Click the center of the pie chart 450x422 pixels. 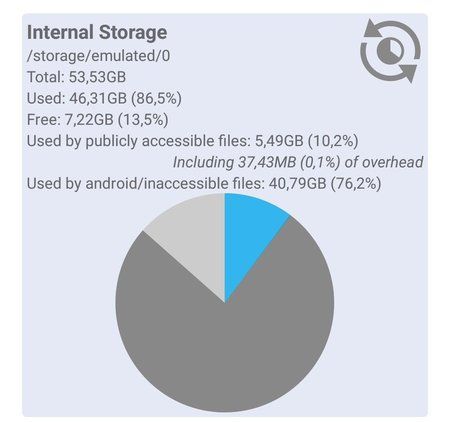(x=225, y=303)
